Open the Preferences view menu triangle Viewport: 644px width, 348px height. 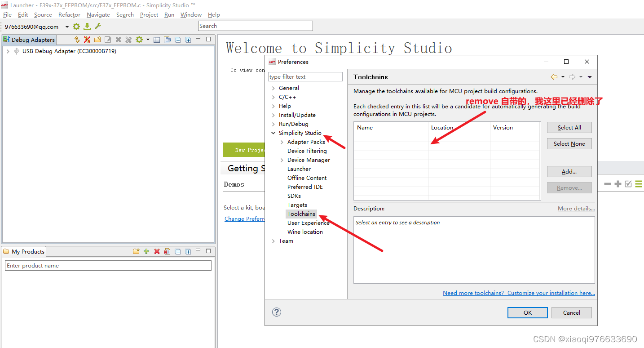(590, 77)
